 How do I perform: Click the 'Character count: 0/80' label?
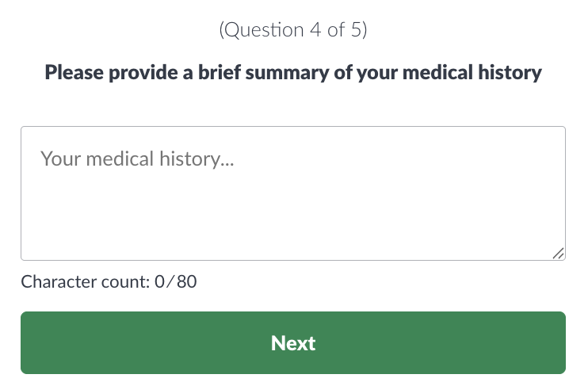point(109,281)
